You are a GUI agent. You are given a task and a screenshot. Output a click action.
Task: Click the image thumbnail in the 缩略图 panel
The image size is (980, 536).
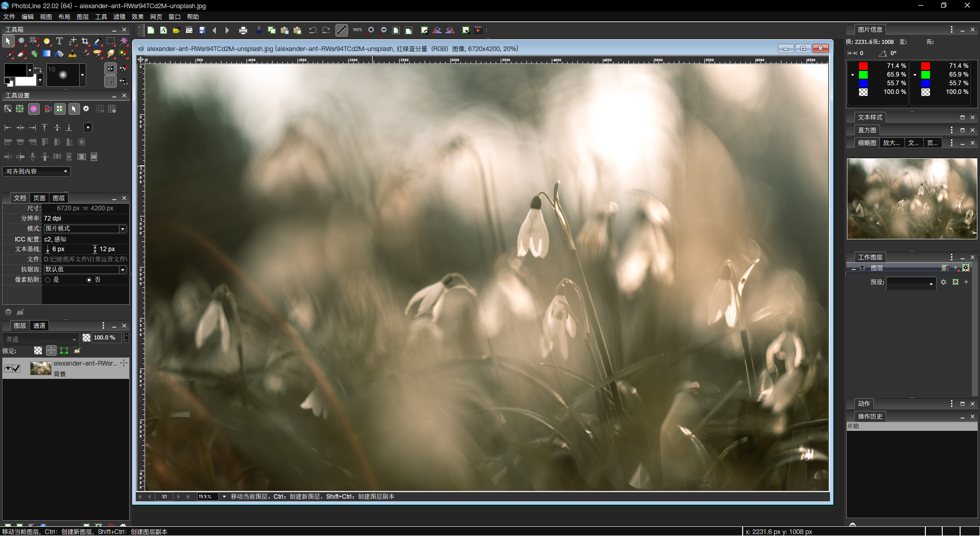coord(912,199)
